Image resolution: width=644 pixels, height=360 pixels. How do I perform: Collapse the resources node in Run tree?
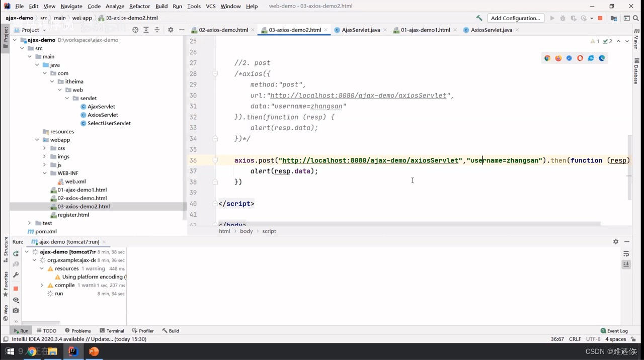coord(42,268)
